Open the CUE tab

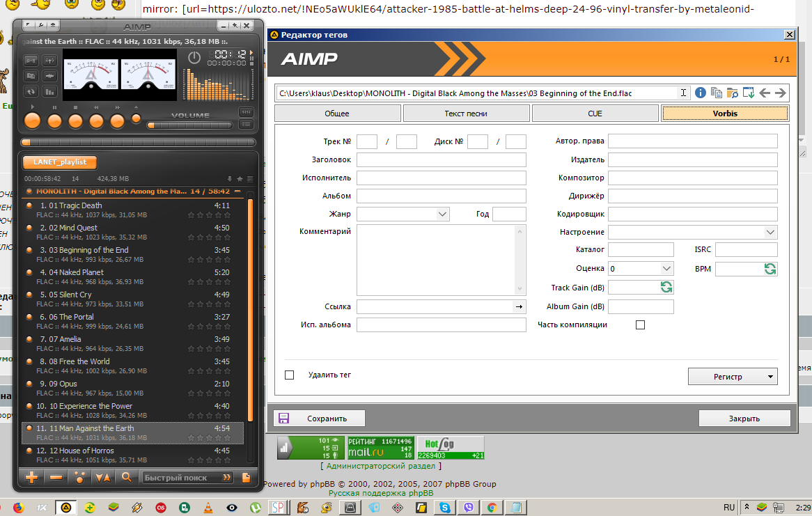[595, 114]
